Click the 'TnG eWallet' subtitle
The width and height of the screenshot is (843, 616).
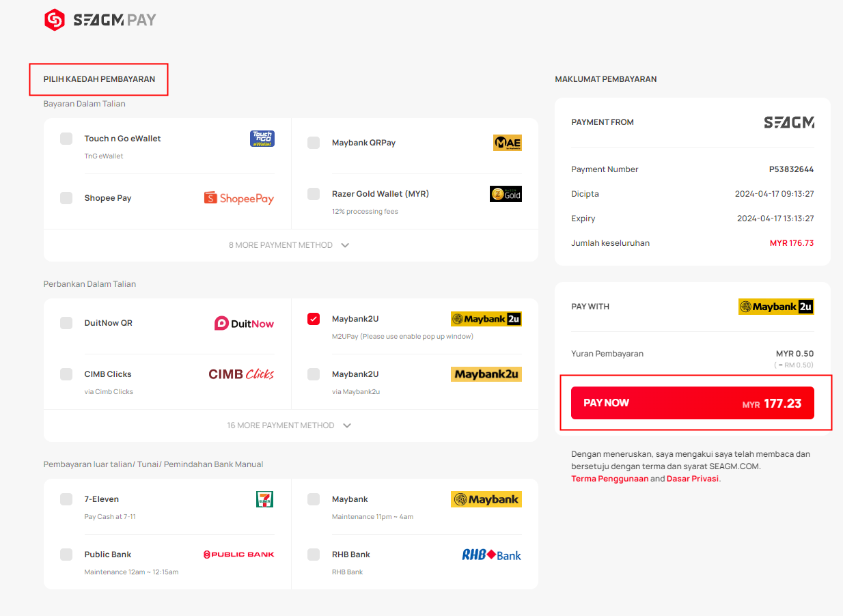(104, 156)
